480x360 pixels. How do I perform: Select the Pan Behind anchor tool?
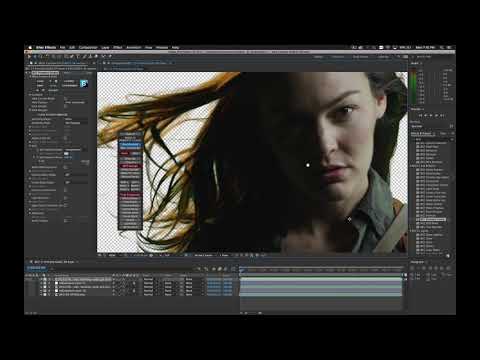pos(59,57)
